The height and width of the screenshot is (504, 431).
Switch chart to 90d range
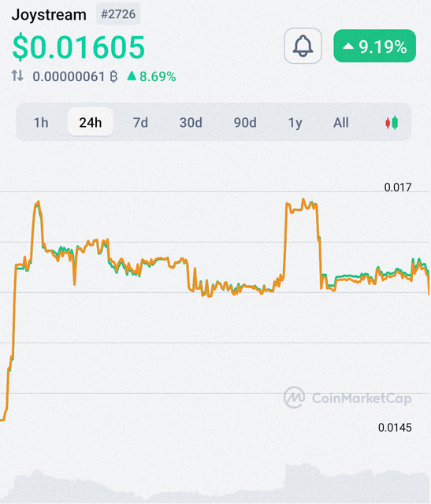tap(245, 123)
